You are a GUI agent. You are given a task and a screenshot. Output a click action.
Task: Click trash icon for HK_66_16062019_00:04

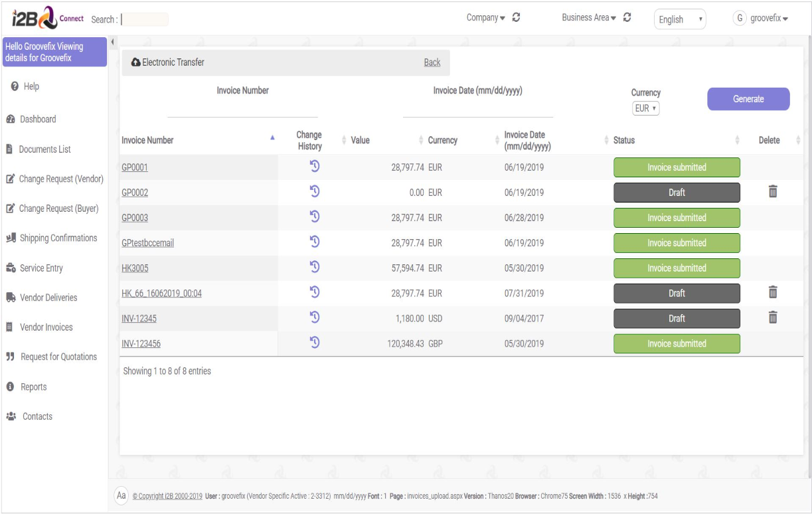(772, 292)
